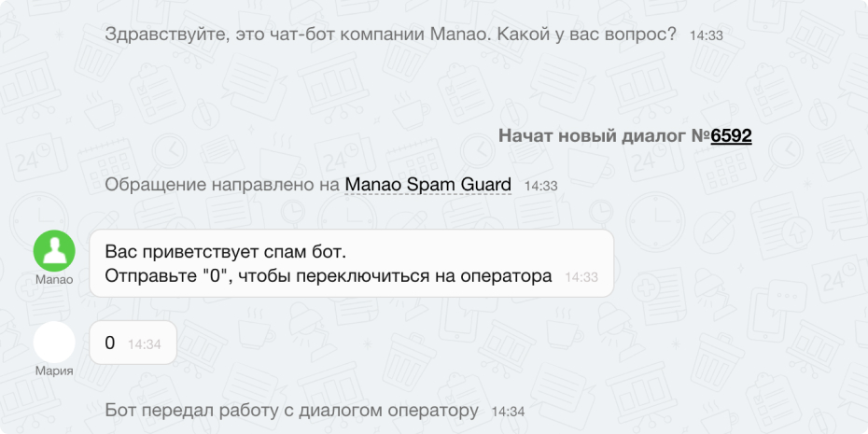Click 'Вас приветствует спам бот.' message line
This screenshot has height=434, width=868.
point(226,252)
